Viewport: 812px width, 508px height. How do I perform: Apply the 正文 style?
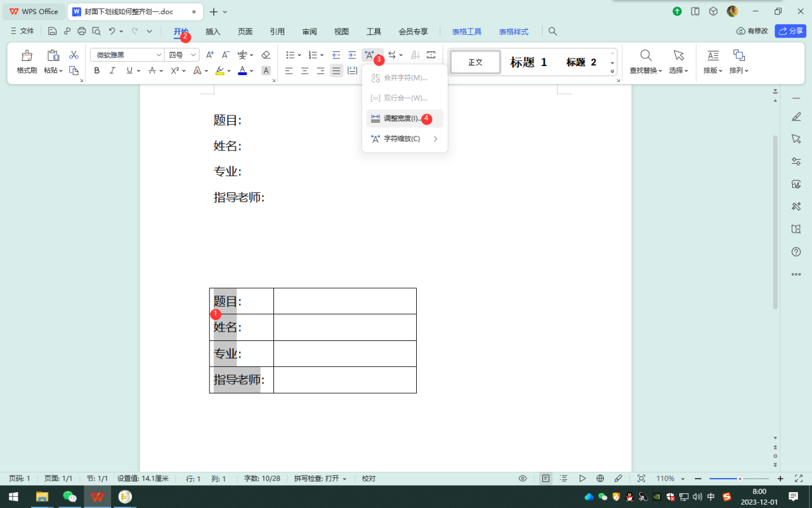(x=476, y=62)
